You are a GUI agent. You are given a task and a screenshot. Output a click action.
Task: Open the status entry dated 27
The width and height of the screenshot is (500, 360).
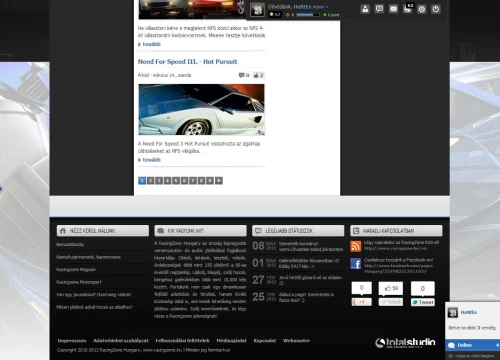[298, 280]
